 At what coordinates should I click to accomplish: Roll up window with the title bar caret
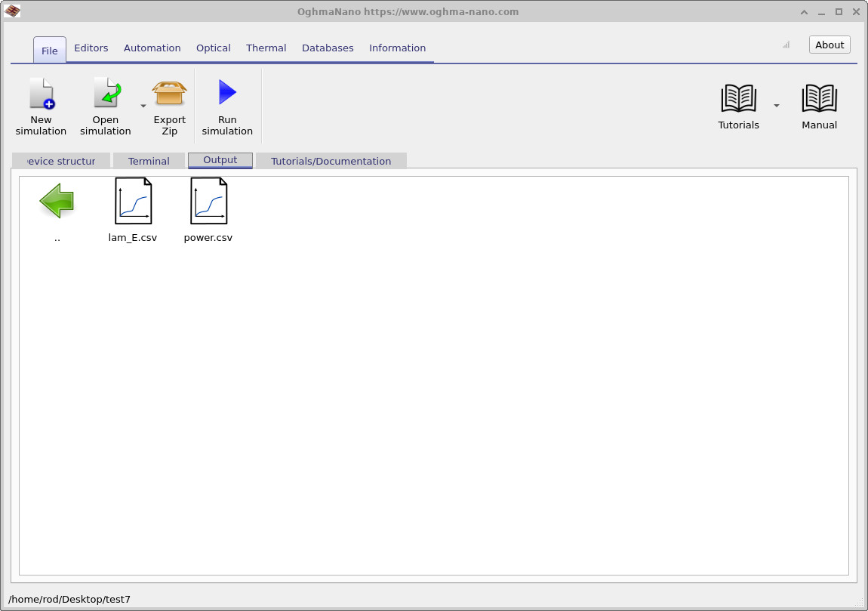(805, 11)
